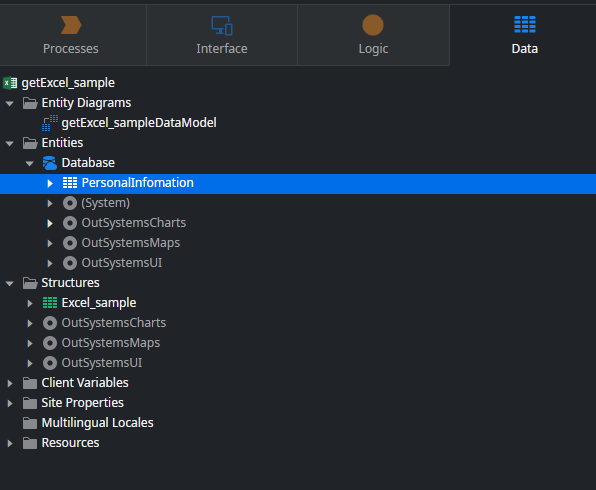The image size is (596, 490).
Task: Collapse the Structures folder
Action: tap(10, 283)
